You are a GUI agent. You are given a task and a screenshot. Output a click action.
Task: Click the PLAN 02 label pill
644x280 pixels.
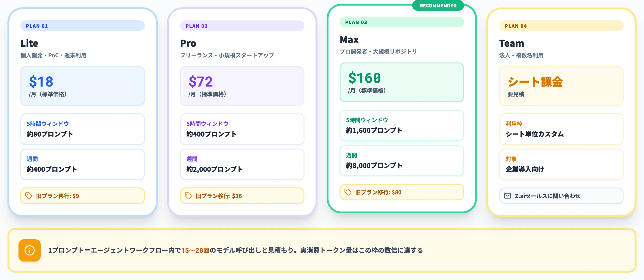click(242, 26)
